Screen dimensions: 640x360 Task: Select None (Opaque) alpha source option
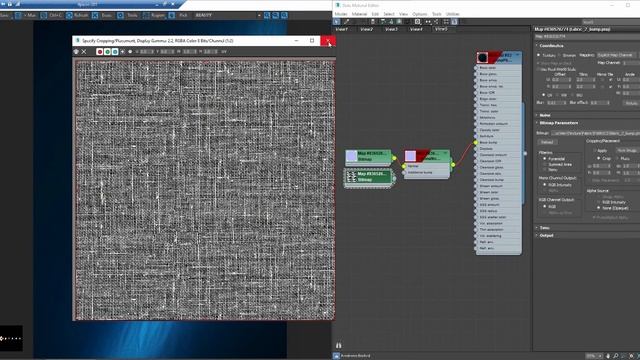point(599,208)
